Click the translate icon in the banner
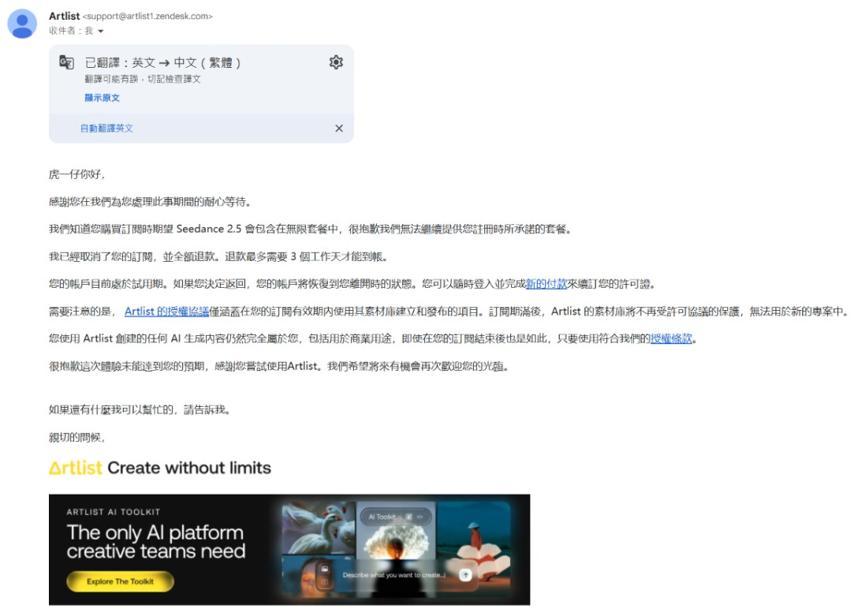 [x=66, y=62]
